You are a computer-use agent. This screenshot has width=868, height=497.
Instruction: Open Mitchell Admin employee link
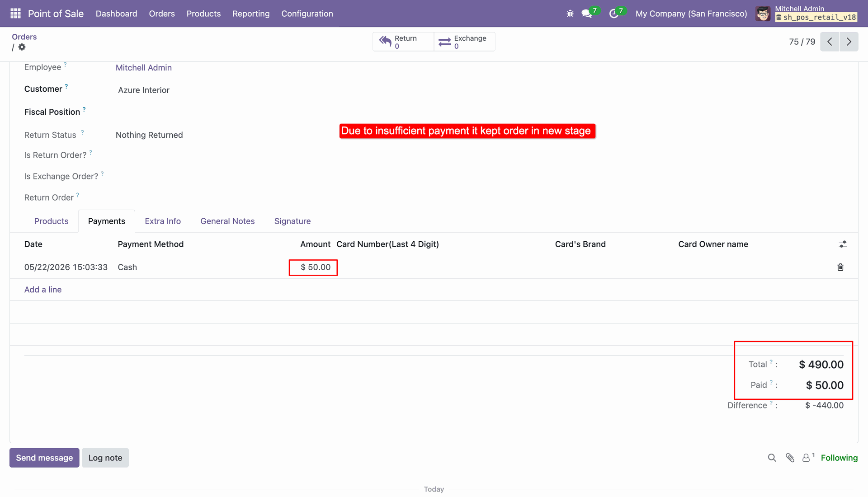[144, 67]
